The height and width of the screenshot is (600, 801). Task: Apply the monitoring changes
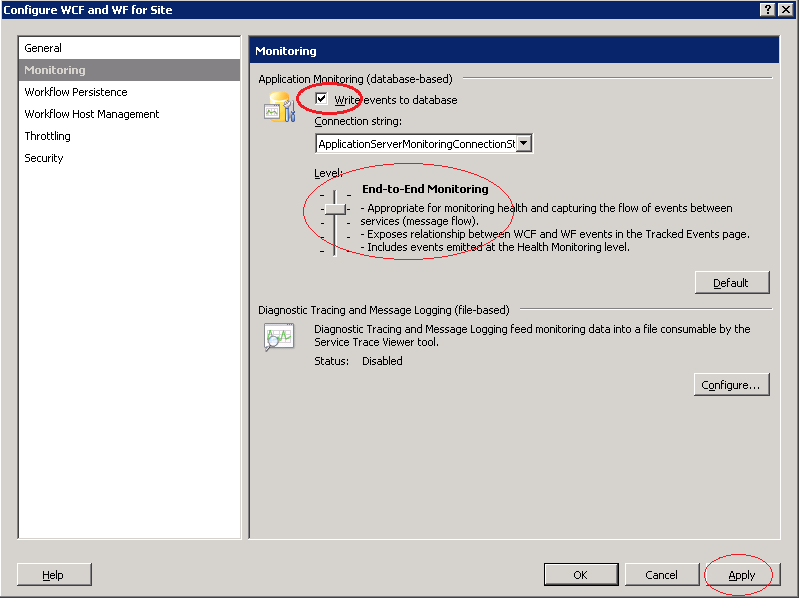pyautogui.click(x=740, y=574)
